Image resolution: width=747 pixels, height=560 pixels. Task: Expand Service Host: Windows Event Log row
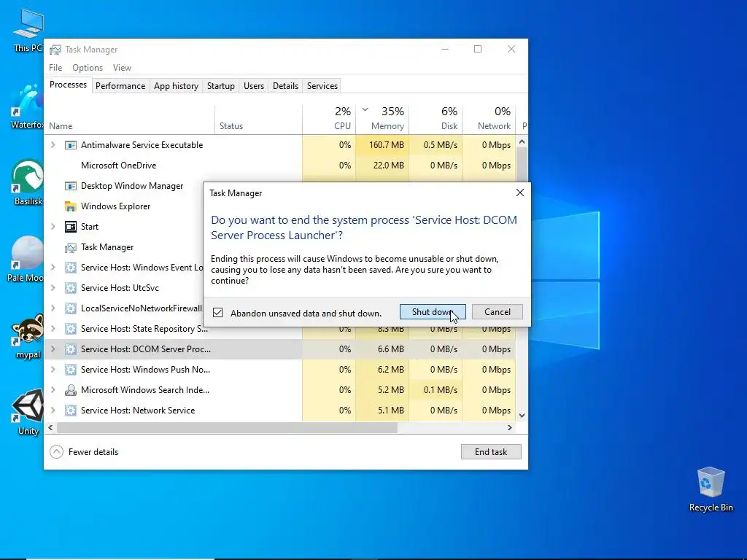(53, 268)
